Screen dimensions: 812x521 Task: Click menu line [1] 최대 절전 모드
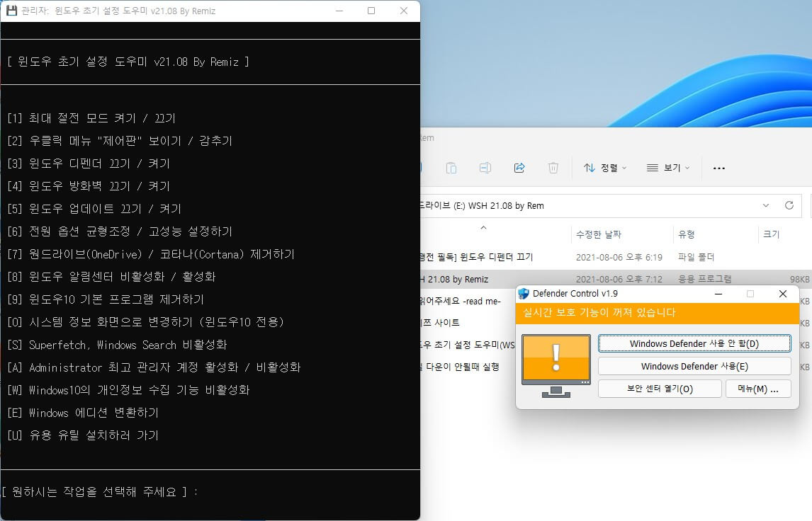(91, 118)
